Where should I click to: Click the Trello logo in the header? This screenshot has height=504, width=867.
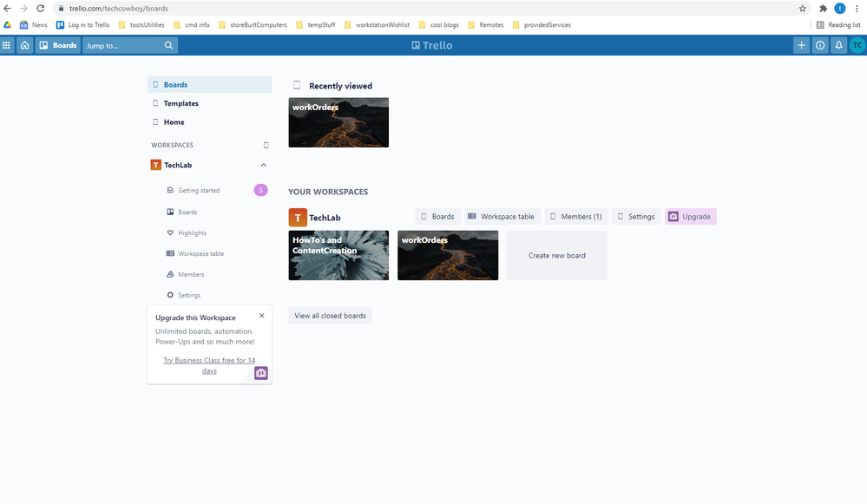(432, 45)
